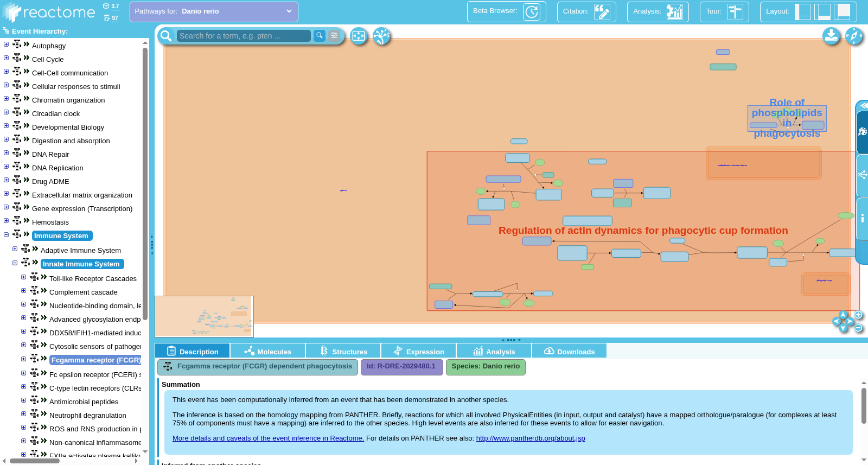Start the Tour signpost icon
868x465 pixels.
click(735, 11)
